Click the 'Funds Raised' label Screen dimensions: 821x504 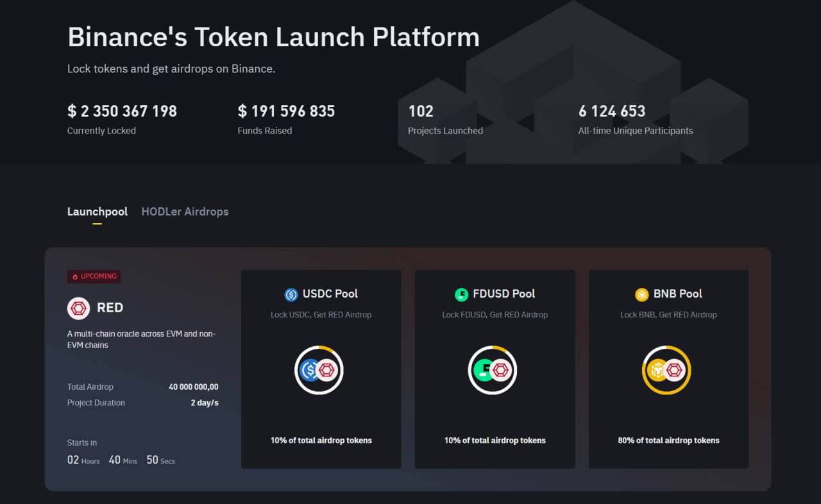coord(265,131)
